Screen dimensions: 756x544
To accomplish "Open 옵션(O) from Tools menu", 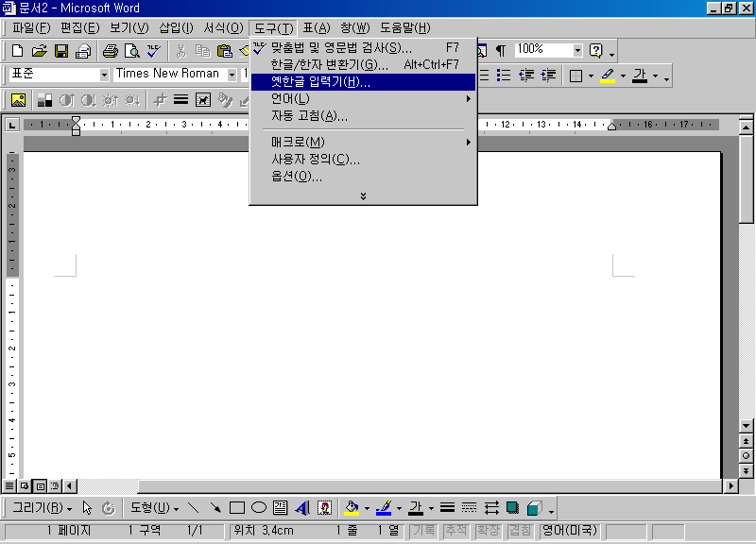I will (363, 177).
